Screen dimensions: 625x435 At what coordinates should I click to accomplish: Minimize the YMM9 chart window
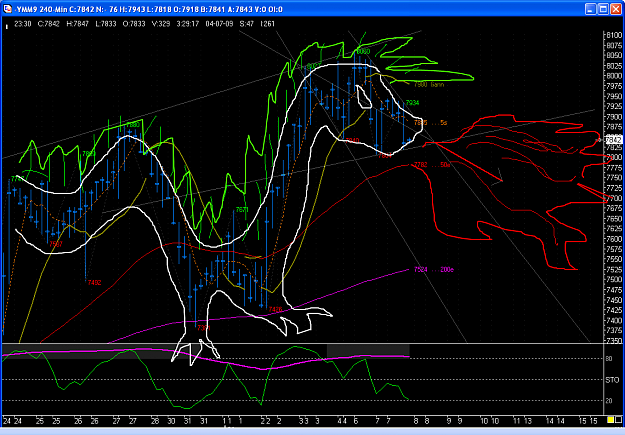[x=590, y=9]
